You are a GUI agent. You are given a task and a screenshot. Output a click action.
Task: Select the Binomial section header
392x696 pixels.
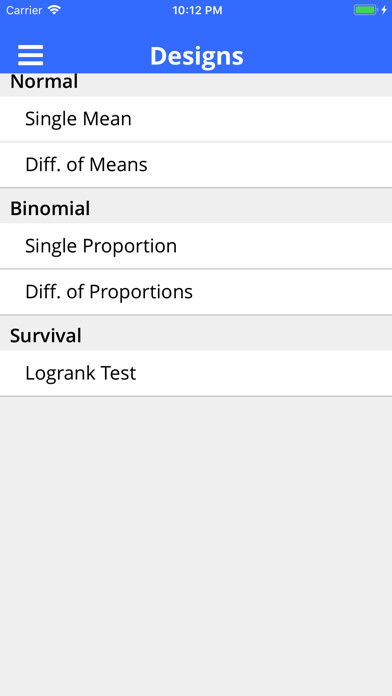pyautogui.click(x=50, y=209)
